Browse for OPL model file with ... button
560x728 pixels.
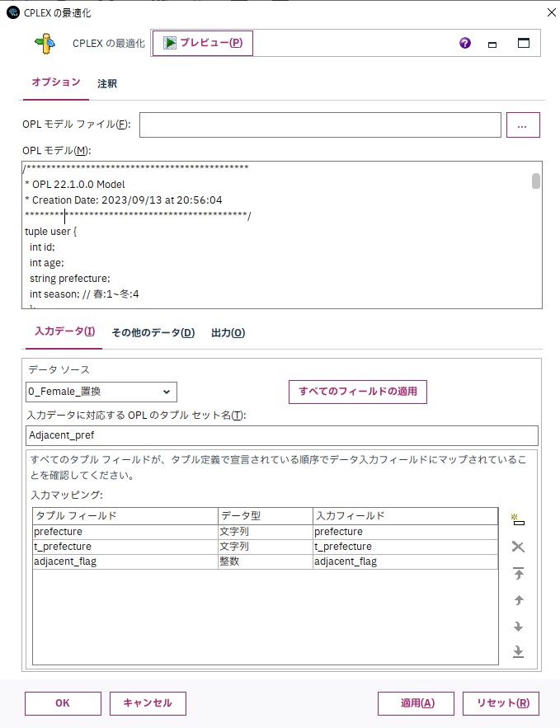[523, 124]
